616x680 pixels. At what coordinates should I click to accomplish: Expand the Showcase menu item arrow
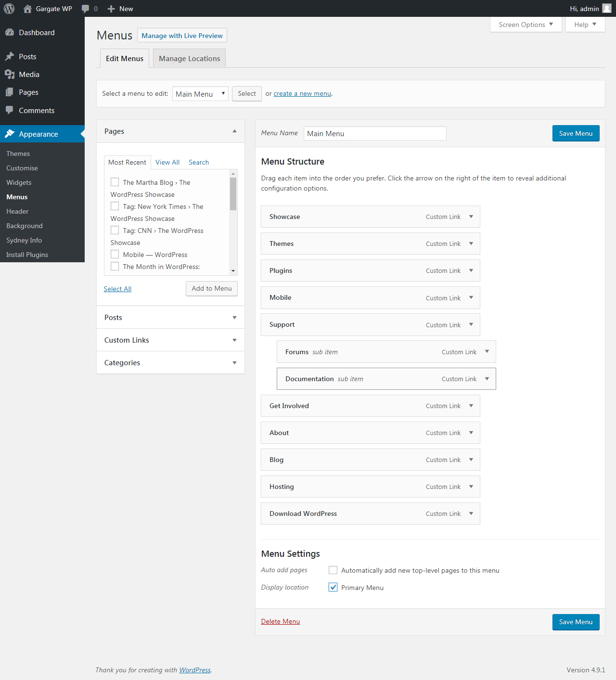(471, 217)
